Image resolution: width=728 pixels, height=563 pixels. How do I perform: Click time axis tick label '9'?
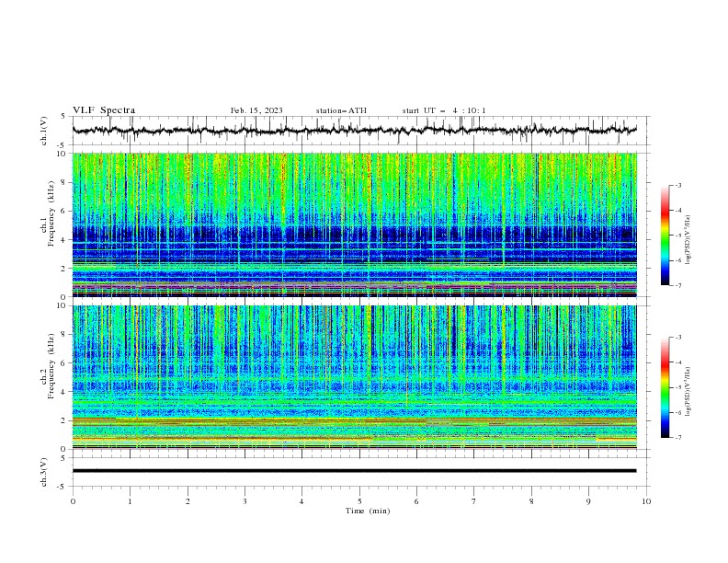(588, 501)
